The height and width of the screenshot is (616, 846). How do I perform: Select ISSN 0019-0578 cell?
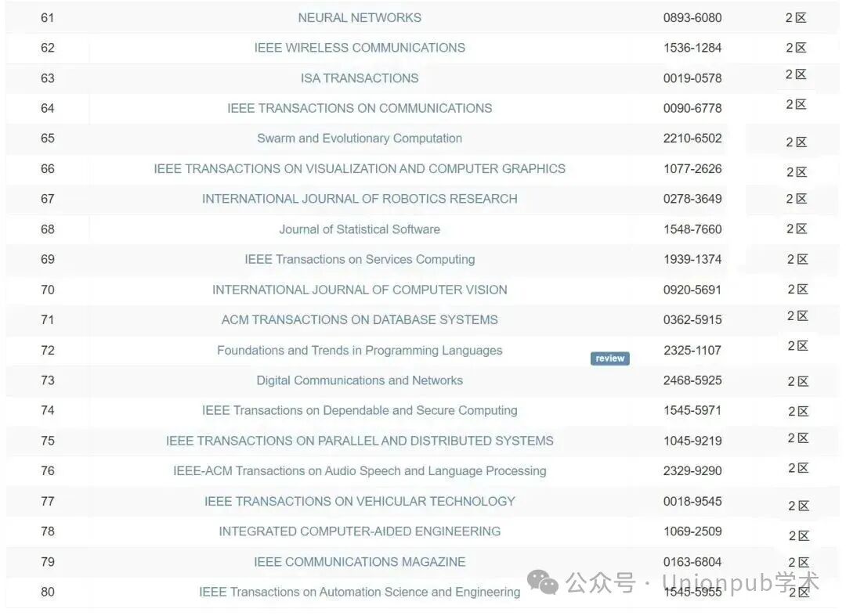click(692, 78)
